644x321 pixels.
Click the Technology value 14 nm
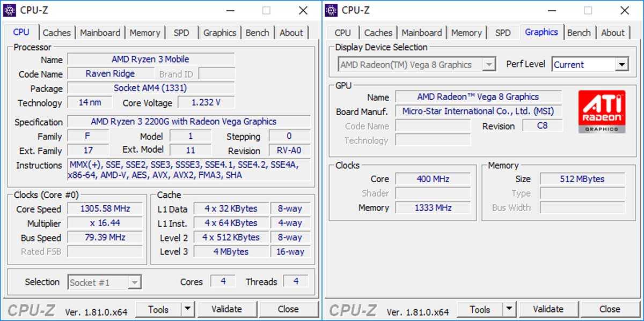[90, 102]
